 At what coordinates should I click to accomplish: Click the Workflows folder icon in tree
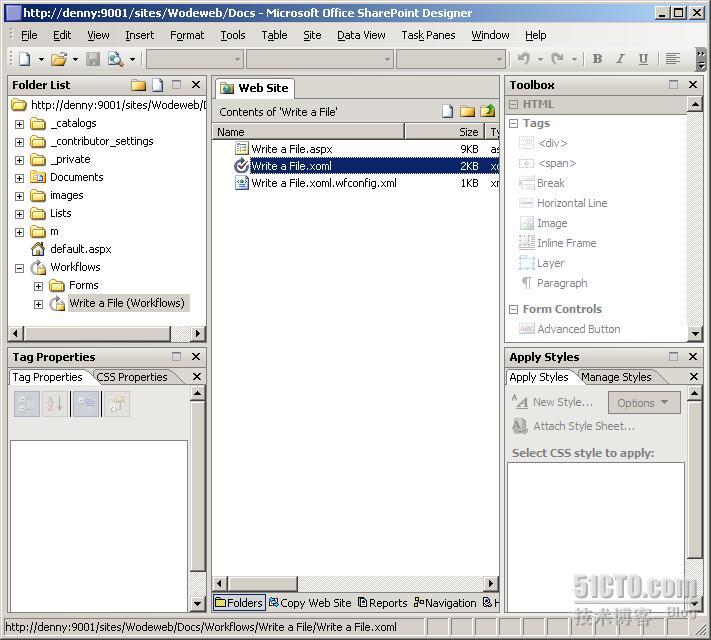pyautogui.click(x=38, y=267)
